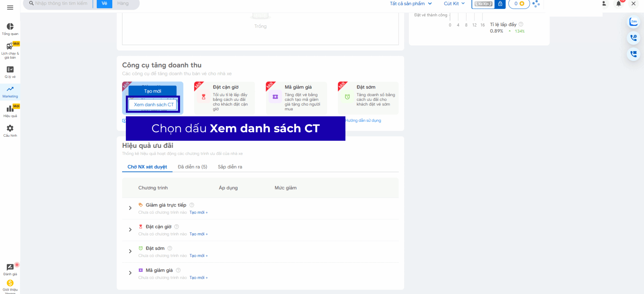The image size is (644, 294).
Task: Click Tạo mới link under Đặt sớm
Action: point(198,256)
